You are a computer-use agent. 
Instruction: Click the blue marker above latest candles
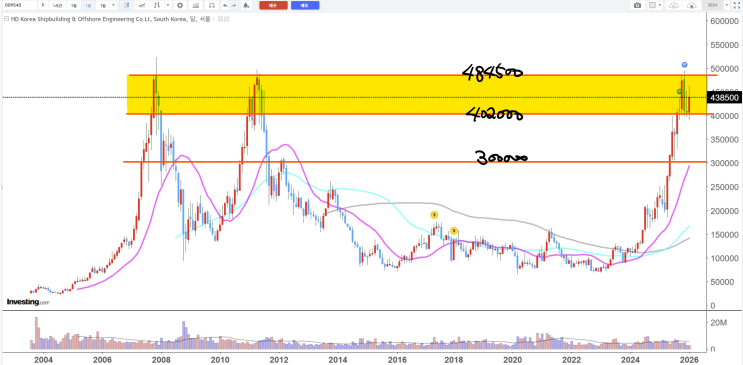684,64
